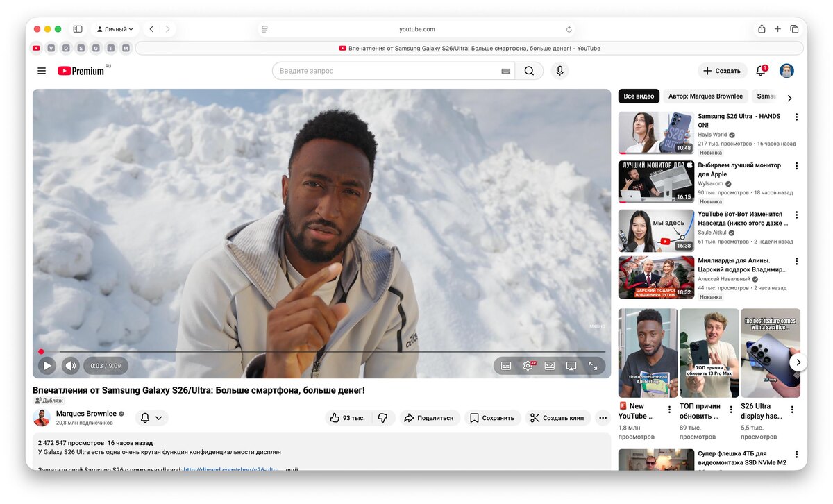Open the Marques Brownlee channel avatar

42,417
